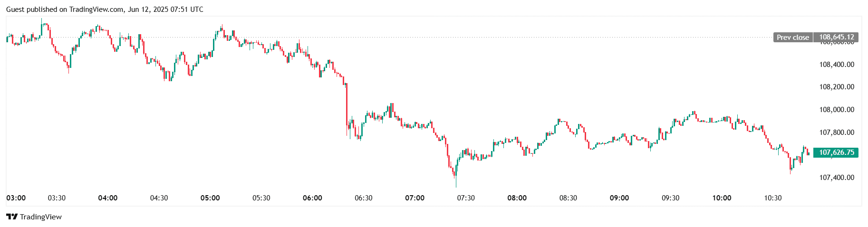The width and height of the screenshot is (868, 227).
Task: Click the 'Guest published on TradingView.com' header
Action: (x=105, y=9)
